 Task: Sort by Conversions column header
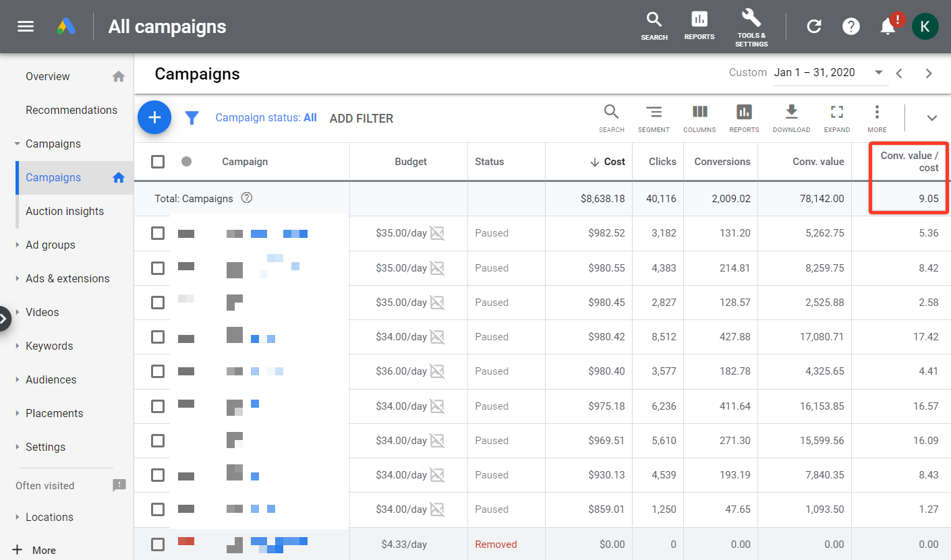click(722, 162)
